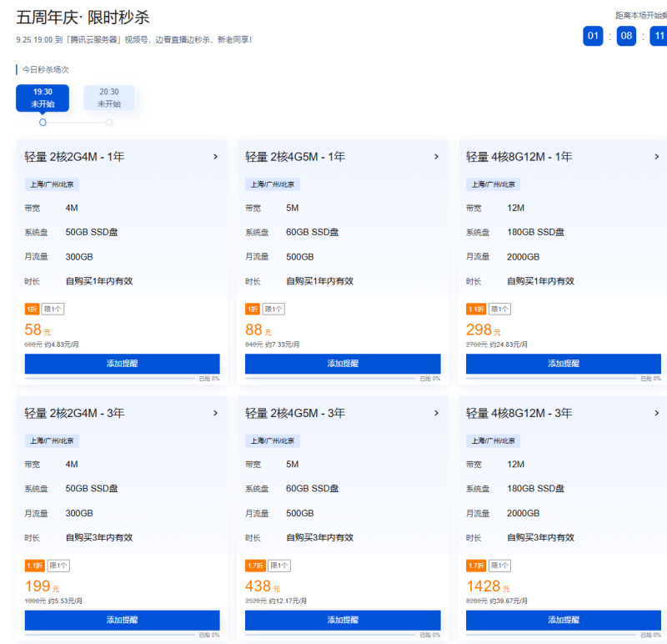Click the sold progress bar under 88元 plan
The height and width of the screenshot is (644, 667).
click(x=329, y=379)
